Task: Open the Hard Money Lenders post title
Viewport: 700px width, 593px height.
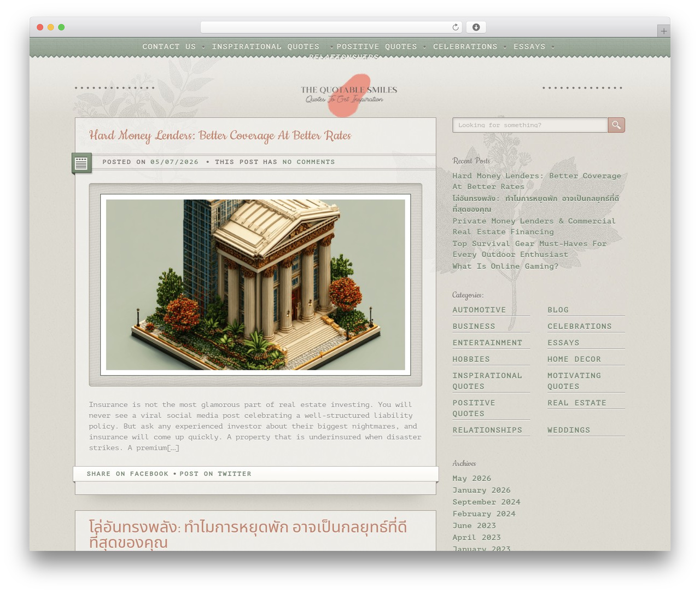Action: tap(220, 136)
